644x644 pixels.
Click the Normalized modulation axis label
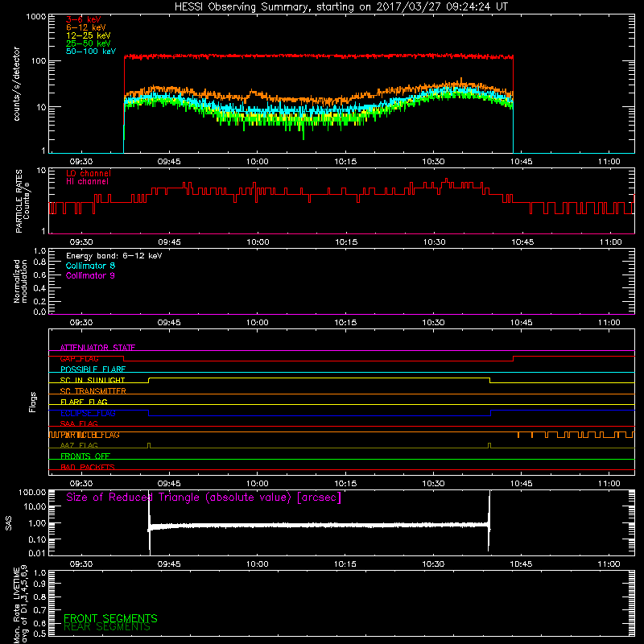(20, 281)
